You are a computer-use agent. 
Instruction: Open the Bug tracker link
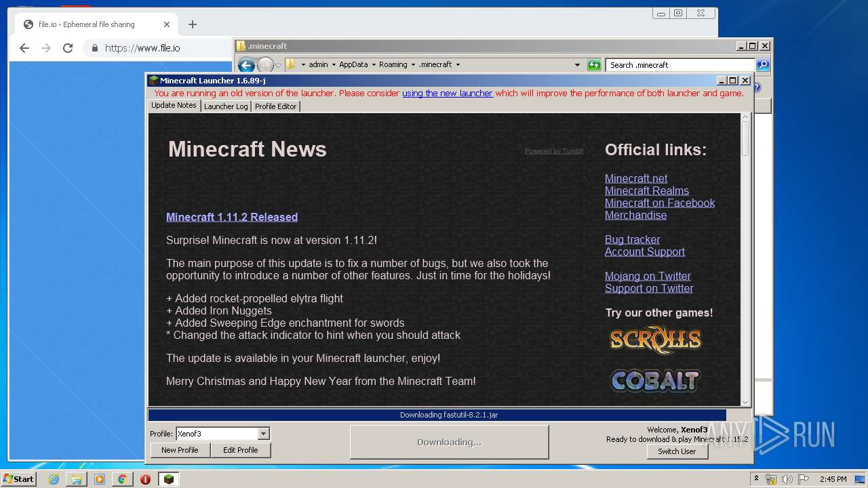pyautogui.click(x=632, y=239)
